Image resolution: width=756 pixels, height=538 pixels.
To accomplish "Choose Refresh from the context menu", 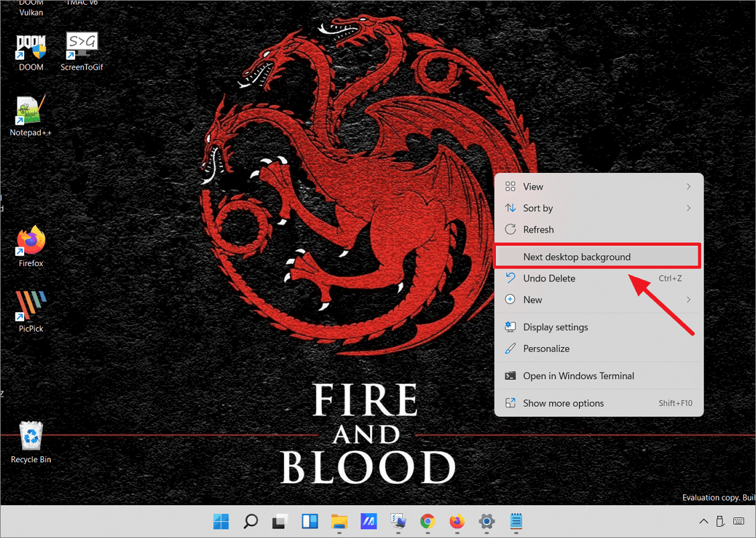I will click(x=598, y=229).
